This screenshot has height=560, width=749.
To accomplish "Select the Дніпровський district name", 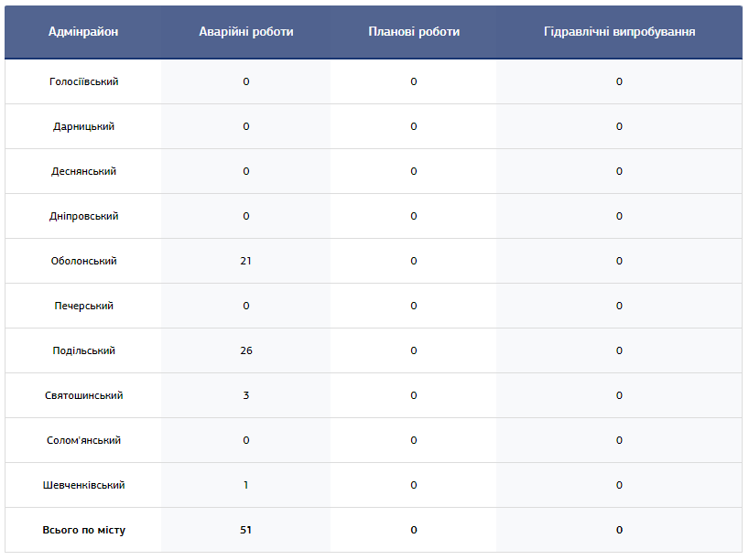I will [83, 217].
